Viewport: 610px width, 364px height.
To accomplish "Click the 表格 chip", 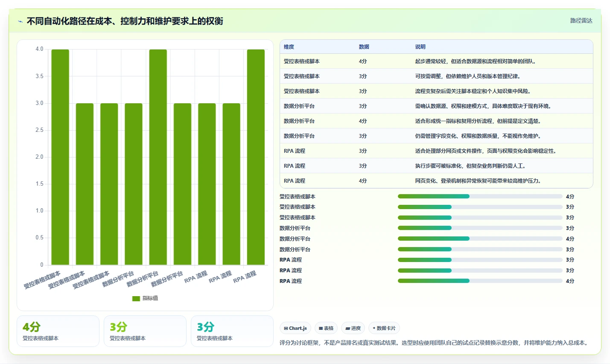I will (326, 328).
